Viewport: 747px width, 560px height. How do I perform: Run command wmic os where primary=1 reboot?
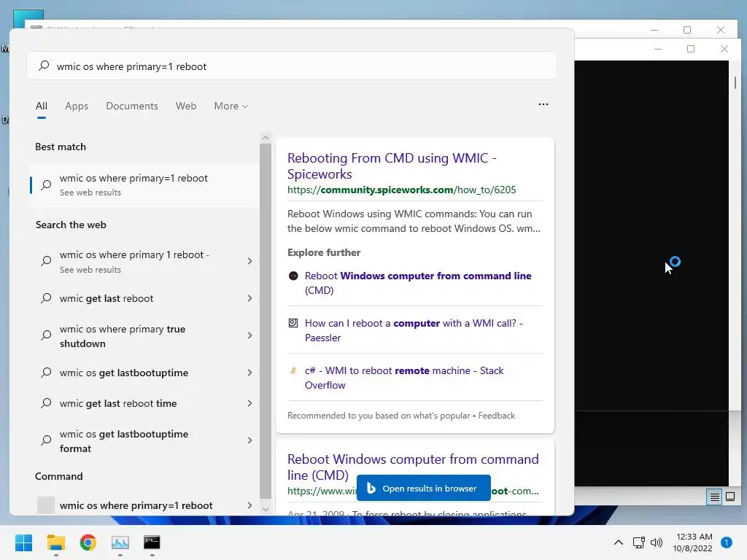tap(136, 505)
